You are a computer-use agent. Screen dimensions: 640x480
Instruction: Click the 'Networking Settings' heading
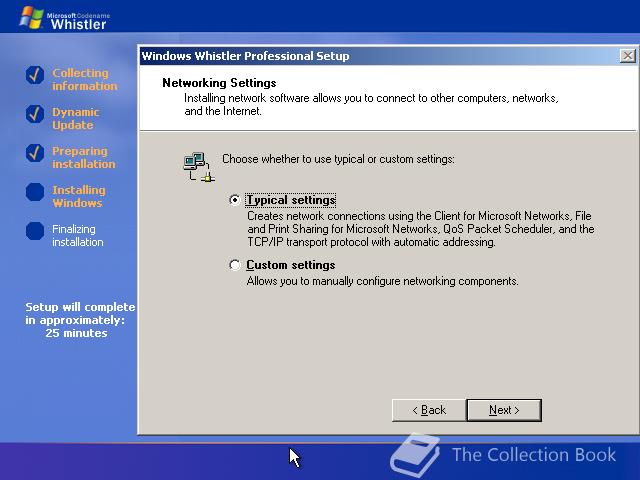point(219,83)
